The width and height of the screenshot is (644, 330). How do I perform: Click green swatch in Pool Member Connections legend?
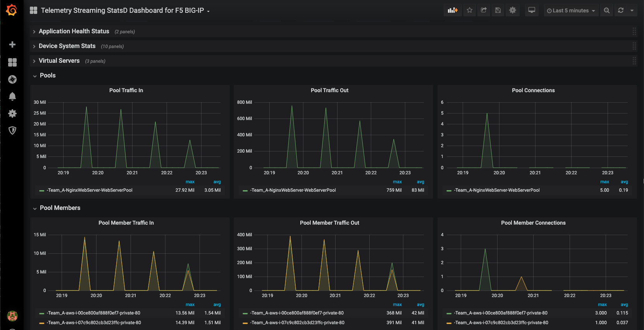click(449, 313)
